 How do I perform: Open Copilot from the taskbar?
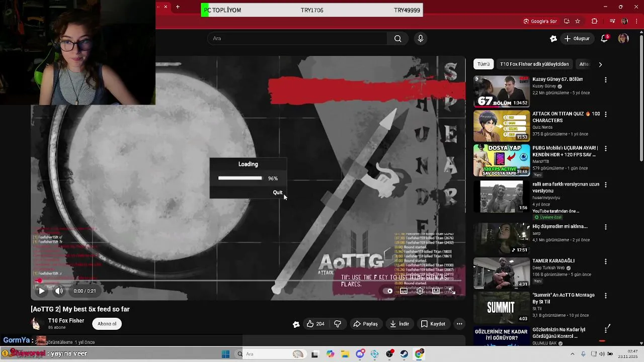click(x=330, y=354)
